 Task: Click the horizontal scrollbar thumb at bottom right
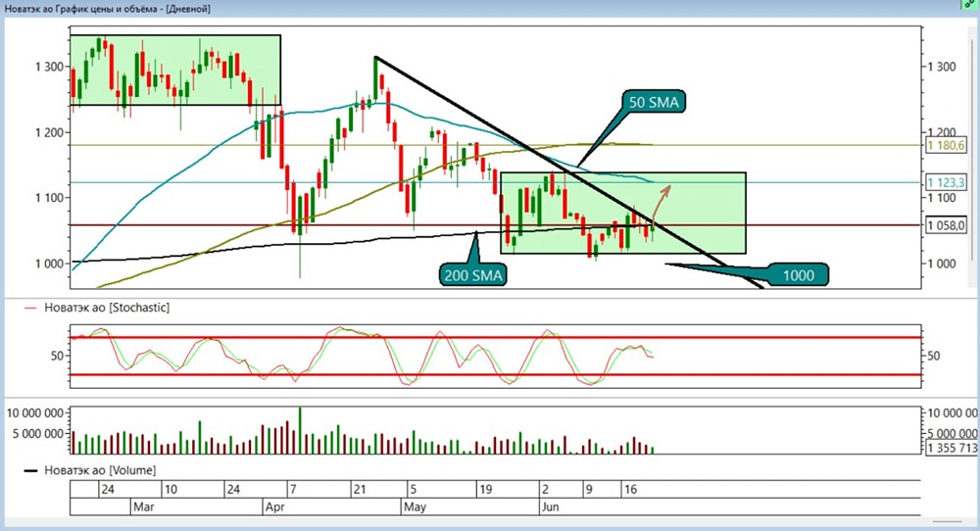947,521
